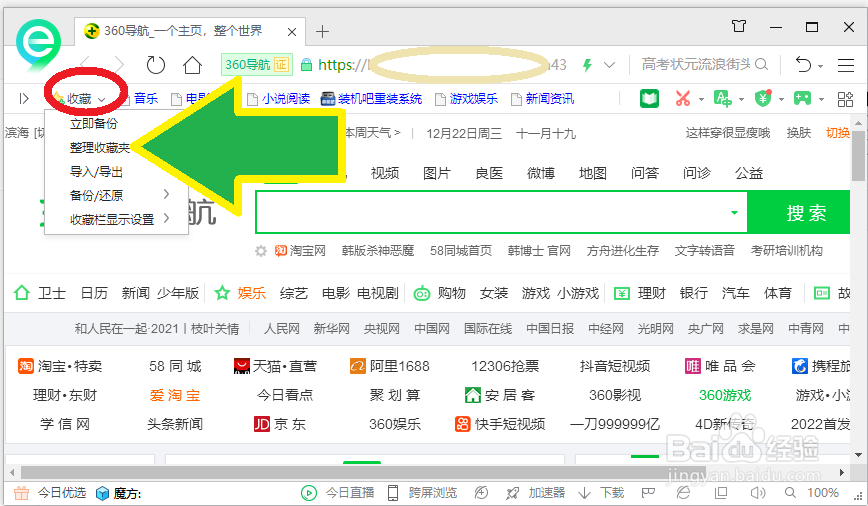Viewport: 868px width, 506px height.
Task: Expand the translate extension dropdown arrow
Action: pos(741,100)
